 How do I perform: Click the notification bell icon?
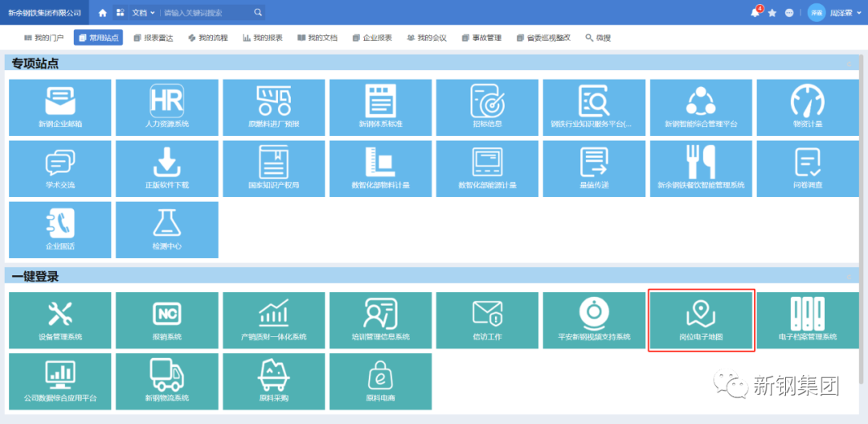[x=755, y=13]
